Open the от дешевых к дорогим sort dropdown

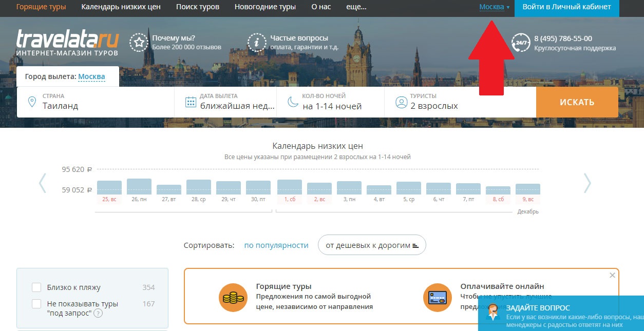[x=371, y=245]
